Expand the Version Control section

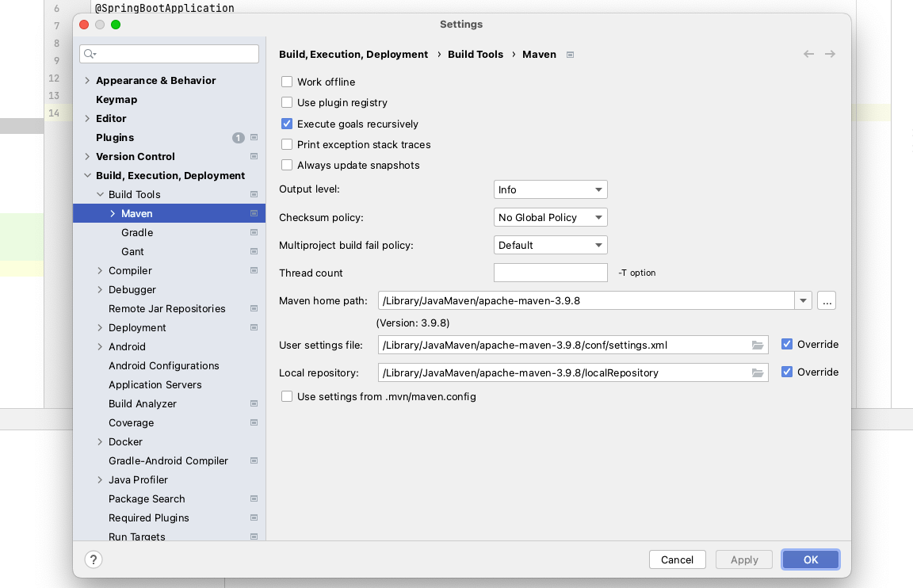coord(87,157)
